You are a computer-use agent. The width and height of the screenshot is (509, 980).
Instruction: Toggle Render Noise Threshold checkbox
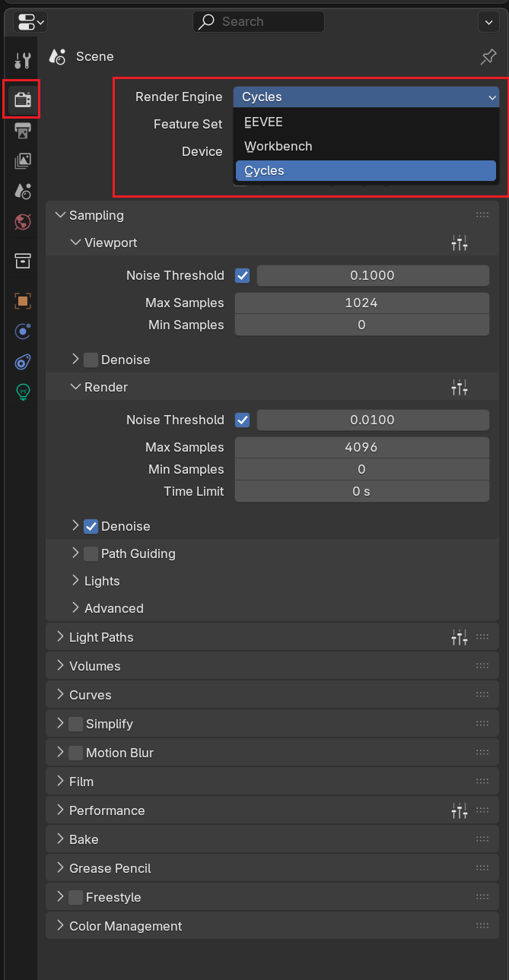tap(243, 420)
